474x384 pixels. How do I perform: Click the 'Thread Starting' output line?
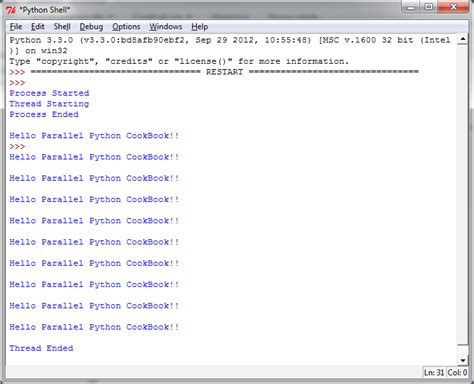[49, 104]
